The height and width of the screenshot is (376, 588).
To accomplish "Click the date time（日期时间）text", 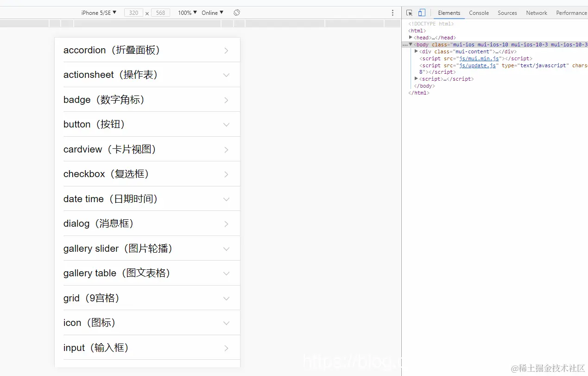I will [111, 199].
